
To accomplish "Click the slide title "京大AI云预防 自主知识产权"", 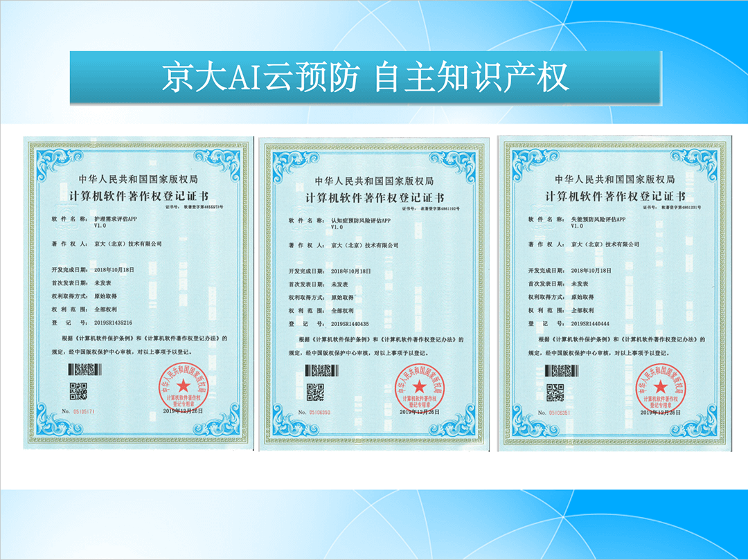I will (x=366, y=78).
